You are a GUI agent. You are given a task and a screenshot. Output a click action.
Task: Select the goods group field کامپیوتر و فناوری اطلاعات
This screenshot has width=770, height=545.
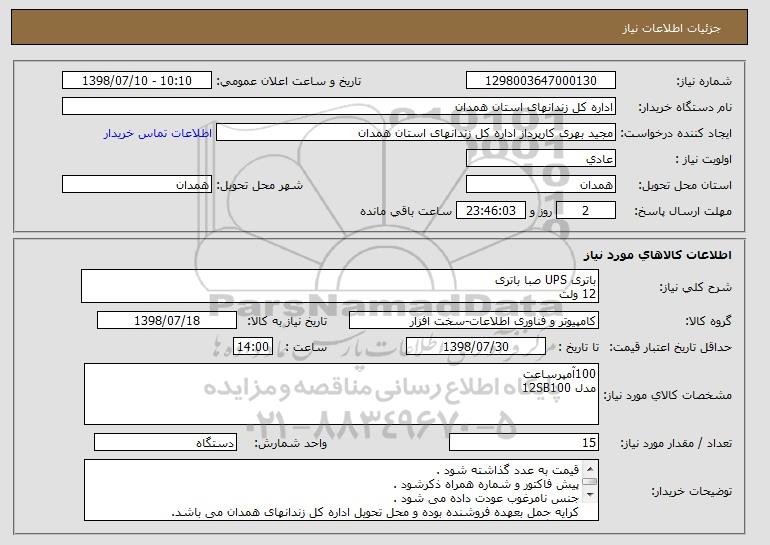(x=473, y=321)
